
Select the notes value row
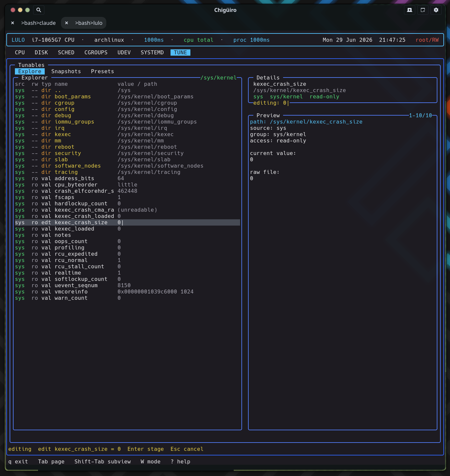click(x=127, y=235)
